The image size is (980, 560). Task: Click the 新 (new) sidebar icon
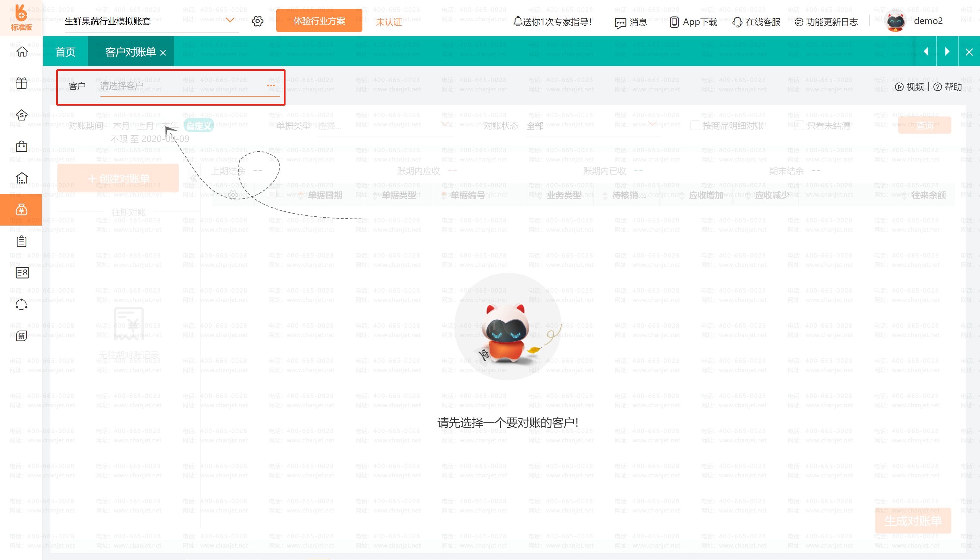21,336
